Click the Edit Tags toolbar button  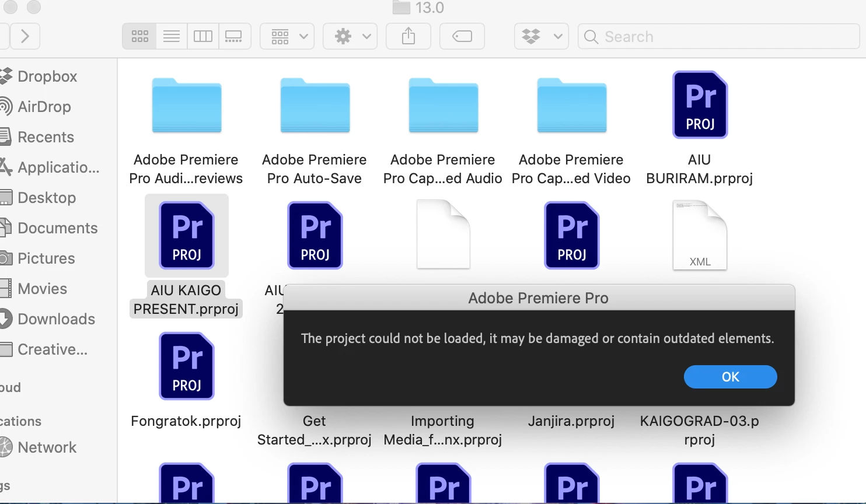coord(462,37)
